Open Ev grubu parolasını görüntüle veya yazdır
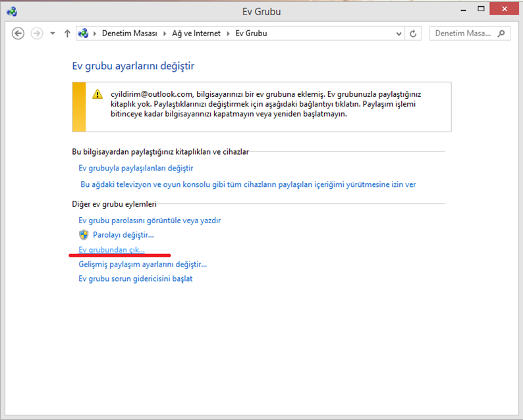 150,221
